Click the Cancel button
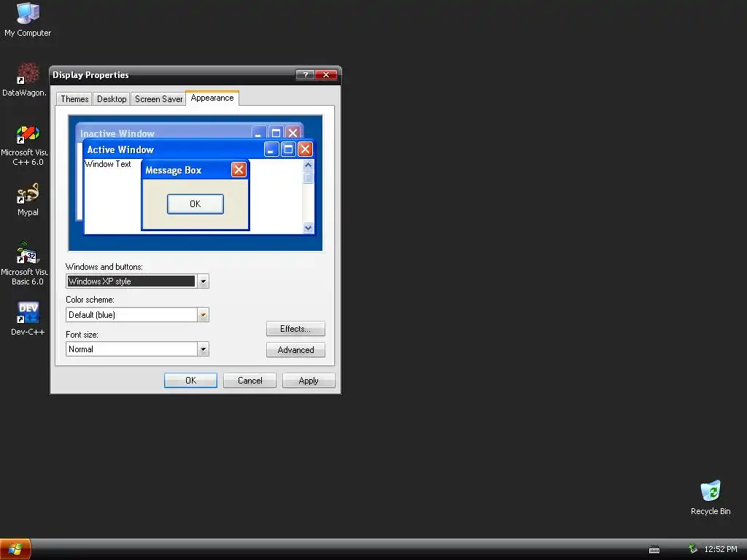The height and width of the screenshot is (560, 747). (x=249, y=381)
